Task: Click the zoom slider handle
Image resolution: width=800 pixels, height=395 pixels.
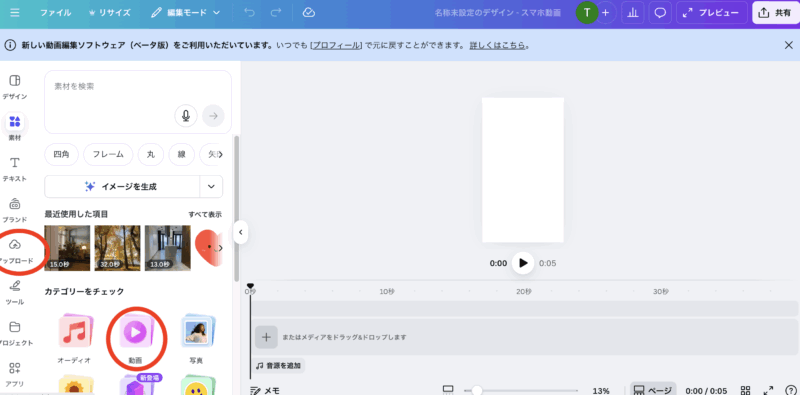Action: (x=477, y=390)
